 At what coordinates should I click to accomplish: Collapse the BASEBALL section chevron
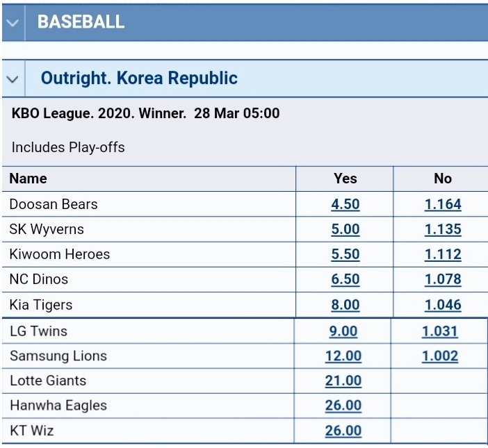click(x=13, y=23)
